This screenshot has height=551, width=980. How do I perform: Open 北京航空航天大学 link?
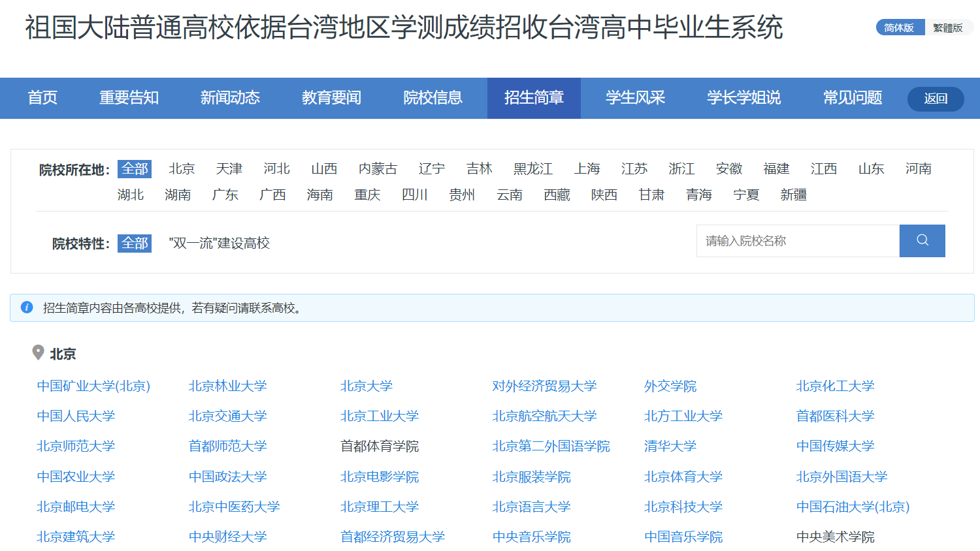pos(545,417)
